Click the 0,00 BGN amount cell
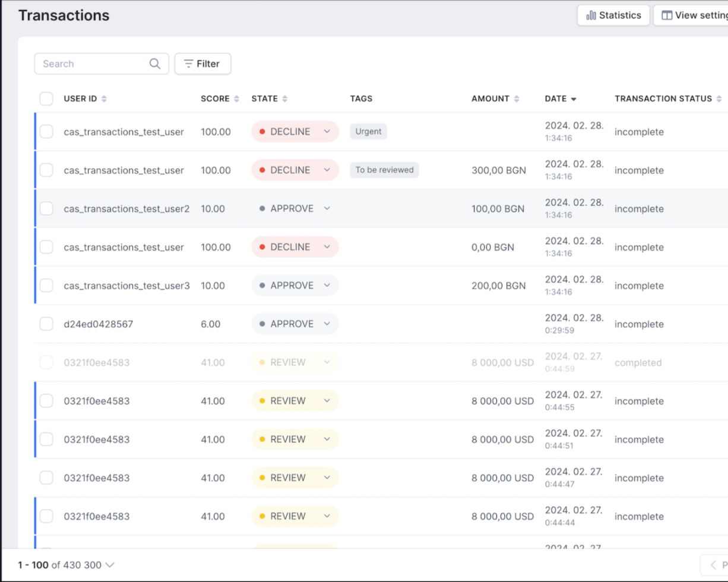The width and height of the screenshot is (728, 582). 493,247
